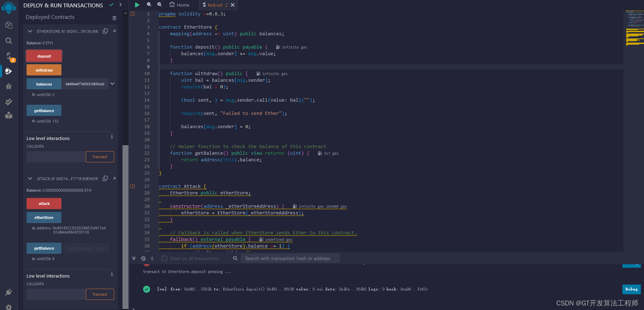Screen dimensions: 644x310
Task: Send Attack low level Transact
Action: 100,294
